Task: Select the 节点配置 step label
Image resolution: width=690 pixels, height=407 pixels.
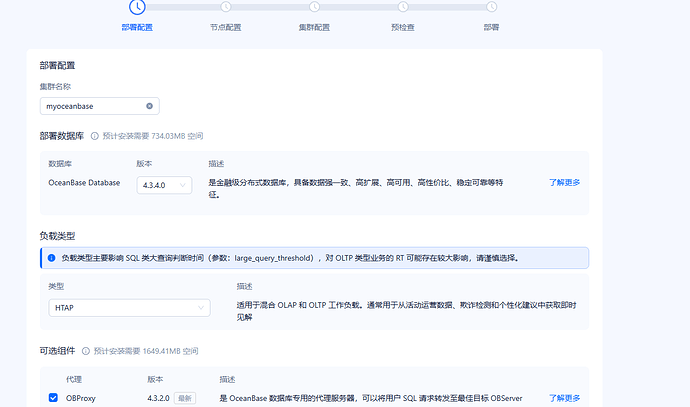Action: click(x=226, y=27)
